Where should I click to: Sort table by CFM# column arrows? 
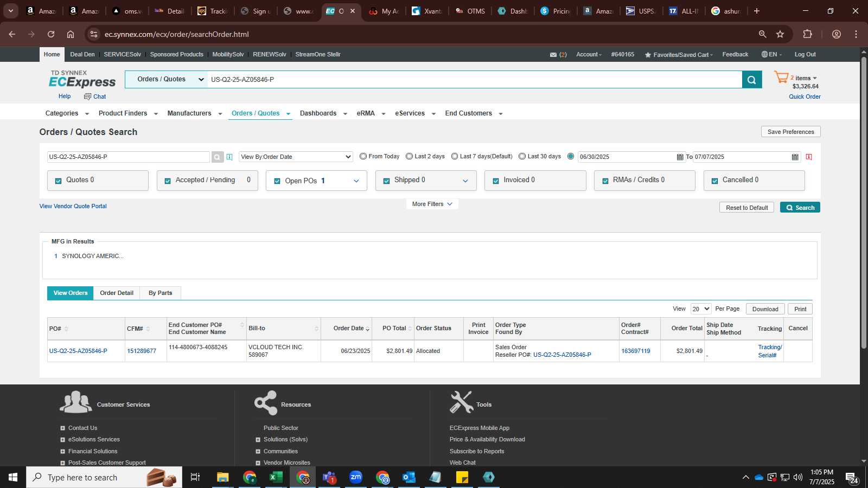pyautogui.click(x=148, y=329)
